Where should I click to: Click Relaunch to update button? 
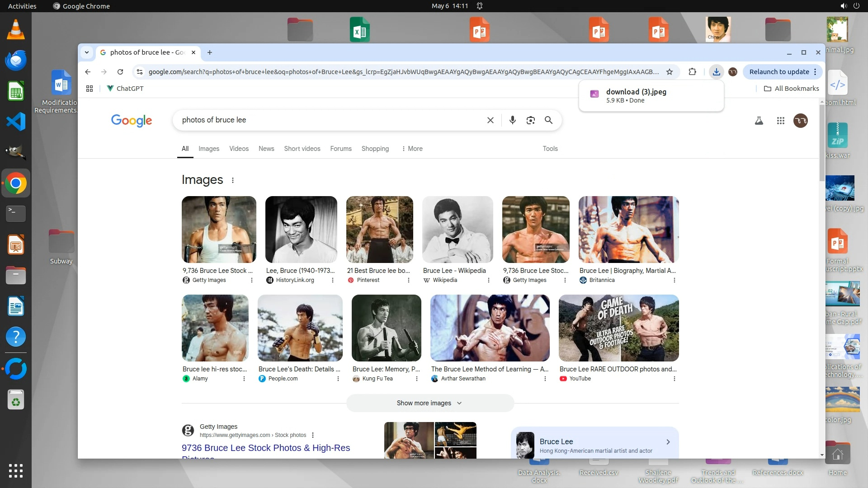point(778,72)
